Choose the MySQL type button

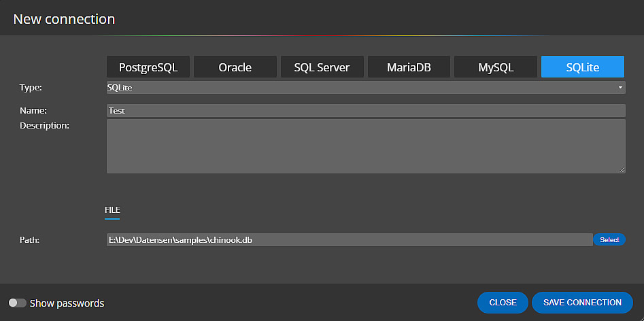tap(496, 67)
